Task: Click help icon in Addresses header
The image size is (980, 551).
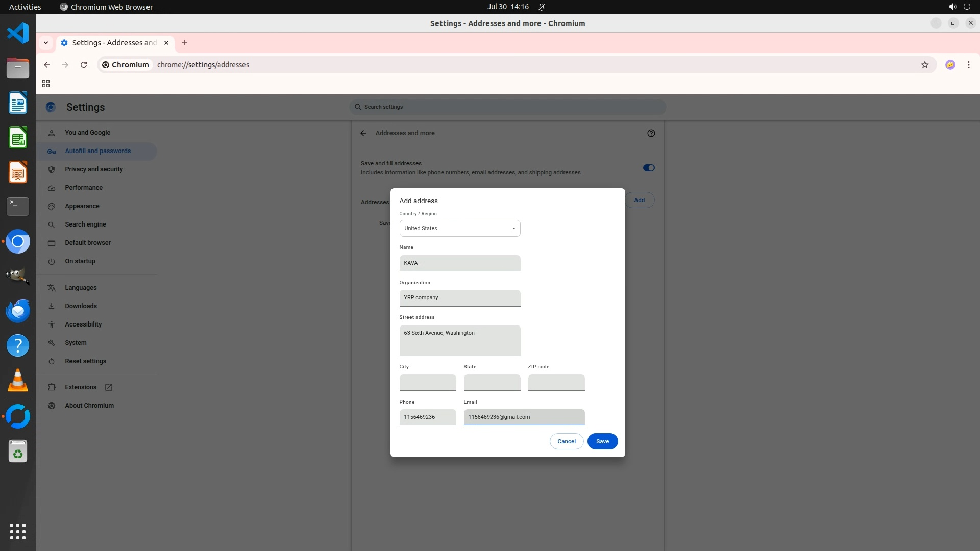Action: tap(651, 133)
